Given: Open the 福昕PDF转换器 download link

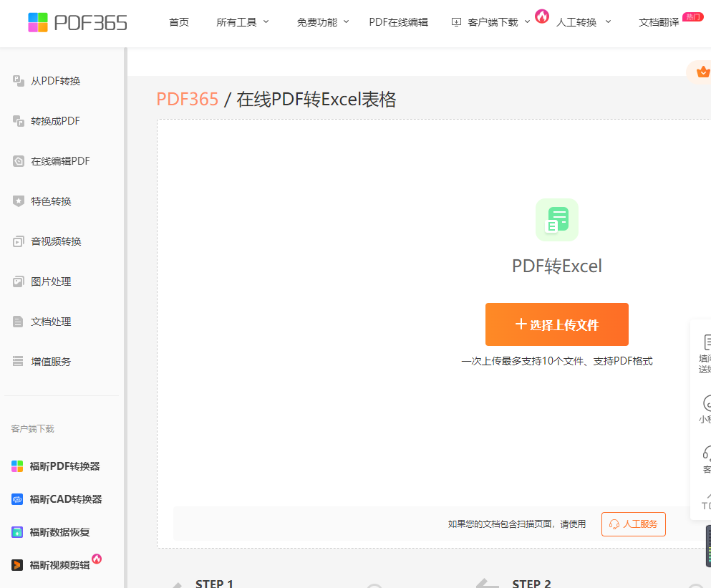Looking at the screenshot, I should coord(65,466).
